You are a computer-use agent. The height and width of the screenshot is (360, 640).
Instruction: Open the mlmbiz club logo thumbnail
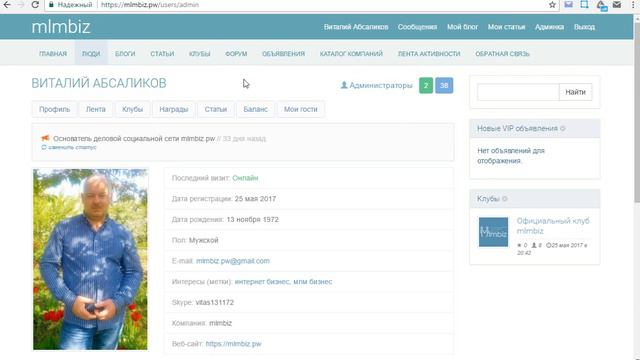[493, 232]
